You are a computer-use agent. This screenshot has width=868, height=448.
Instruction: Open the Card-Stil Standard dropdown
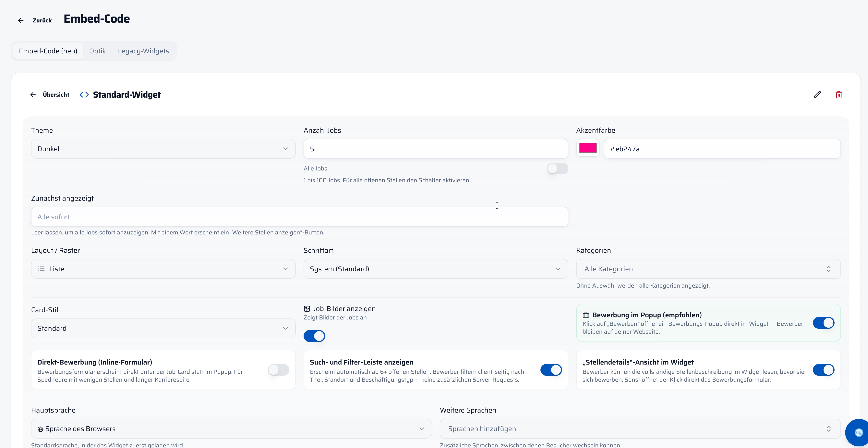coord(163,328)
